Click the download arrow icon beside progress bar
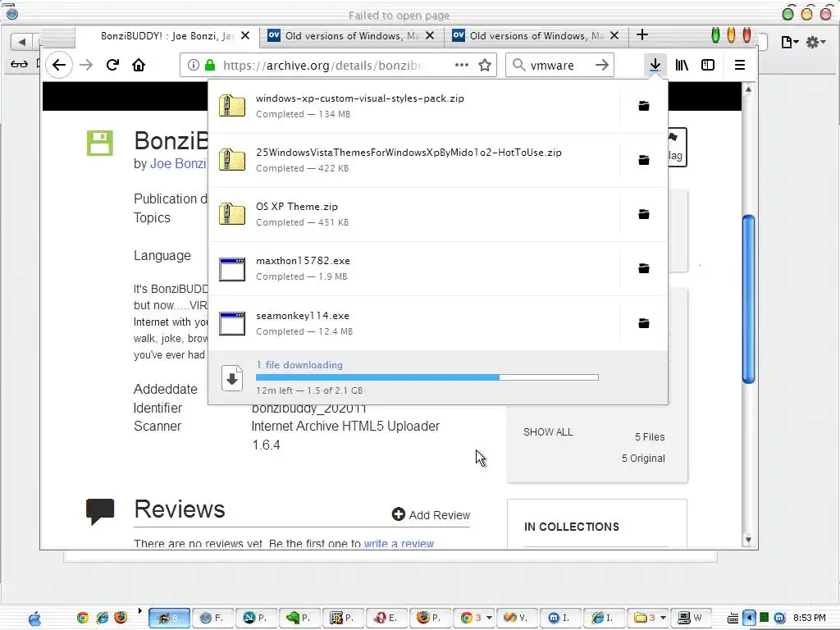This screenshot has height=630, width=840. coord(232,378)
